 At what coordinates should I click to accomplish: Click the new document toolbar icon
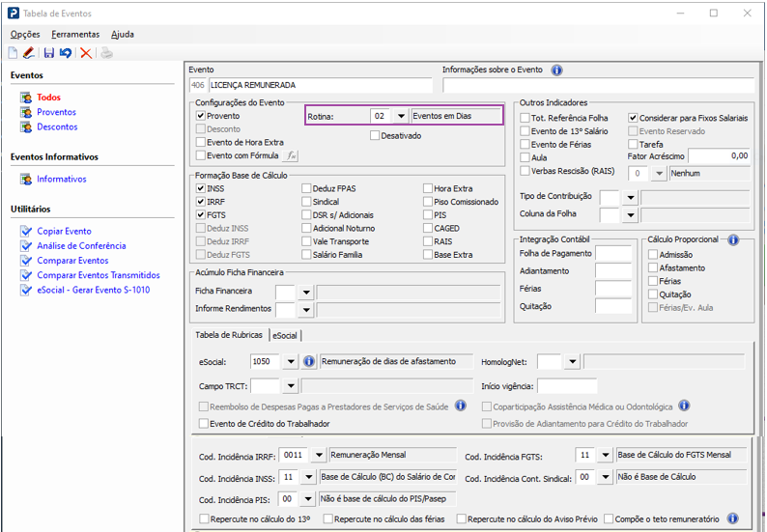click(13, 53)
